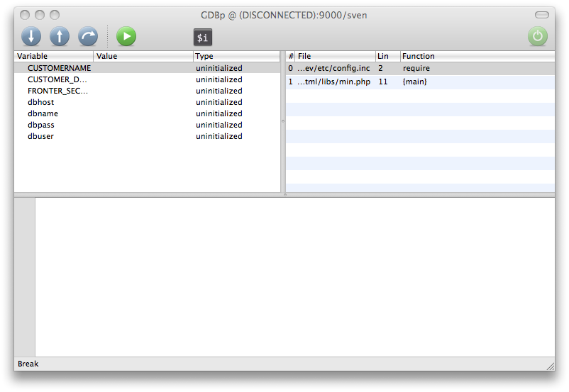Click the window resize grip in the corner

click(550, 366)
